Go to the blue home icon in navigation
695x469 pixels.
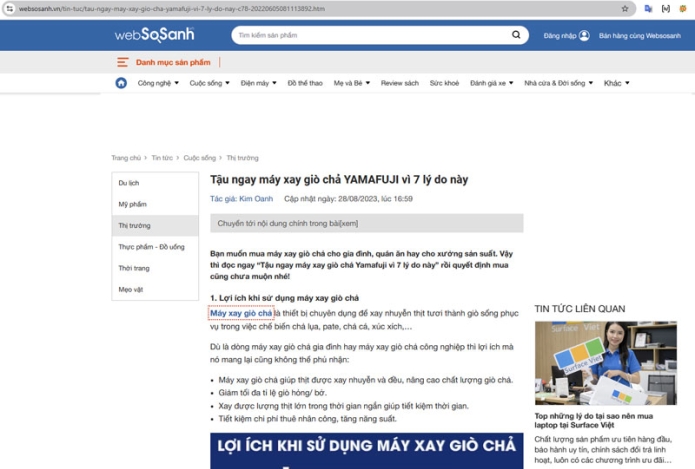click(121, 83)
